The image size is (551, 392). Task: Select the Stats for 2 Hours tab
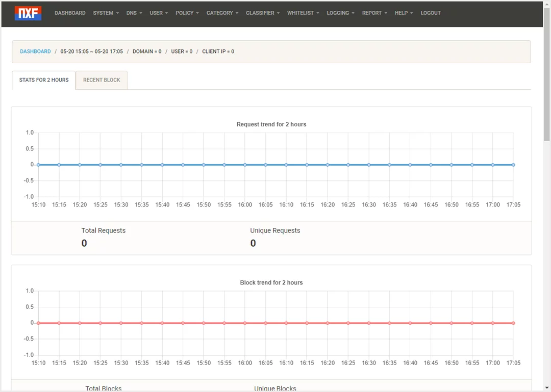click(x=44, y=80)
